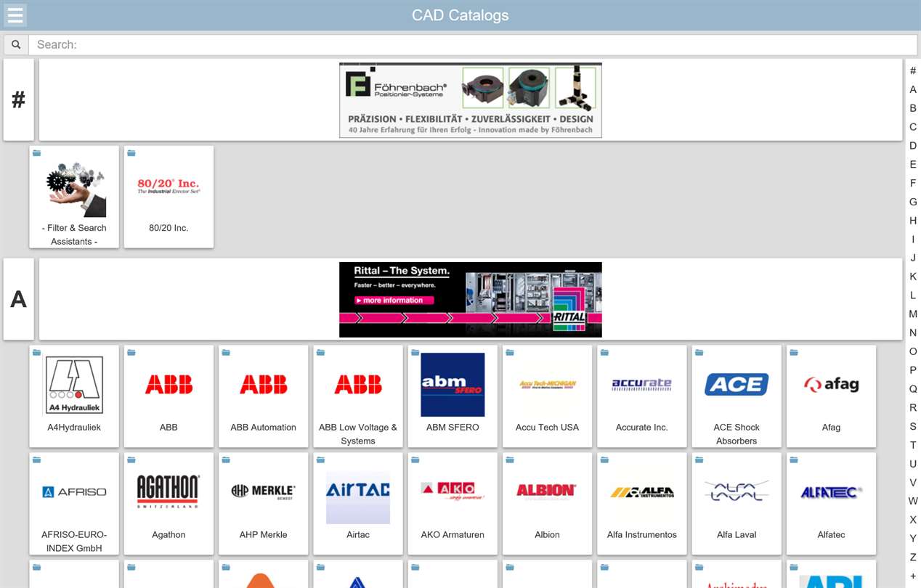The height and width of the screenshot is (588, 921).
Task: Open the ACE Shock Absorbers catalog logo
Action: pos(737,385)
